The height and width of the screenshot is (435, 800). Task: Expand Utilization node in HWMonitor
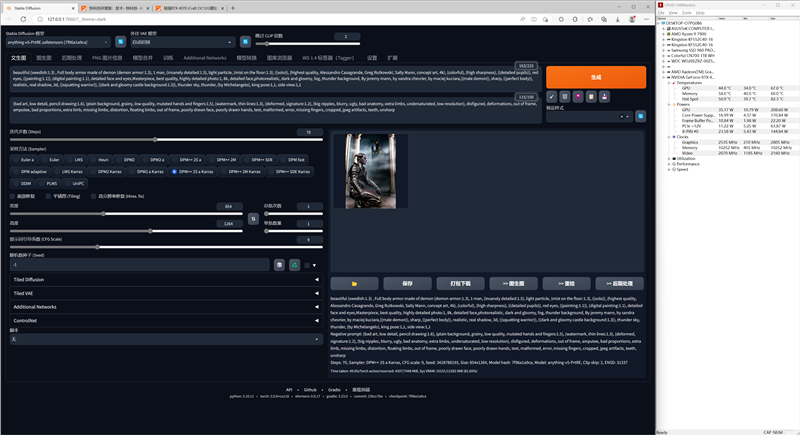click(x=669, y=159)
